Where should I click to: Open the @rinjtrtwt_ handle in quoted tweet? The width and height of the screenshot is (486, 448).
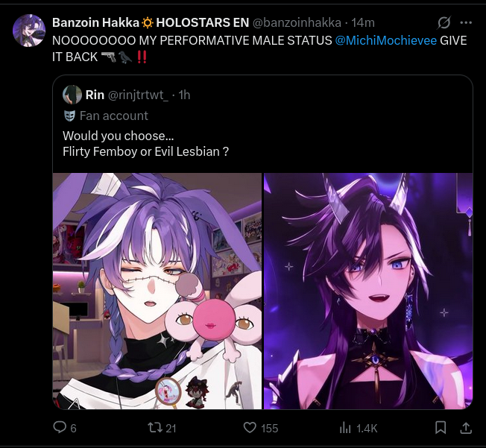point(138,95)
